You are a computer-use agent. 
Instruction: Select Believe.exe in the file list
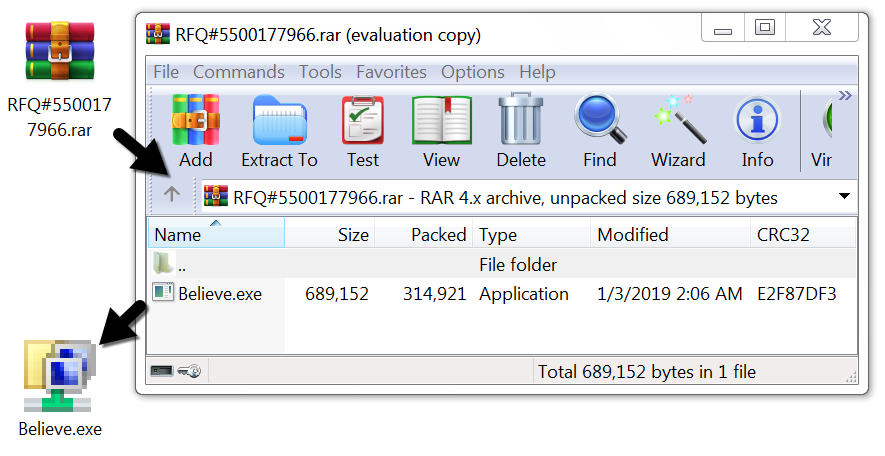[220, 293]
